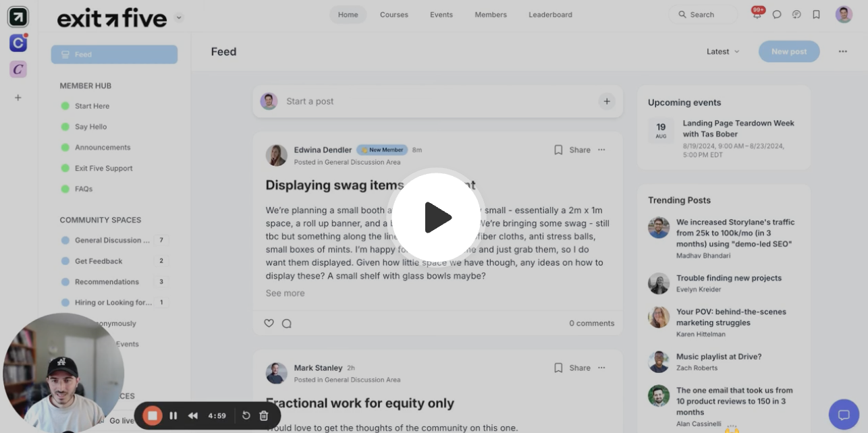Open Say Hello space
The height and width of the screenshot is (433, 868).
90,127
